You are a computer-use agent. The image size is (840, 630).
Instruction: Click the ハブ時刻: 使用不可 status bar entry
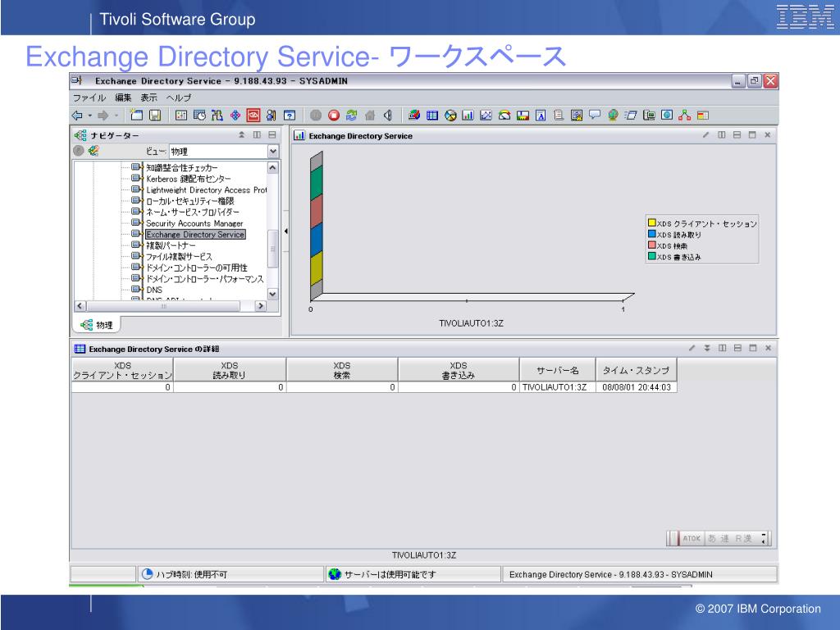[231, 574]
